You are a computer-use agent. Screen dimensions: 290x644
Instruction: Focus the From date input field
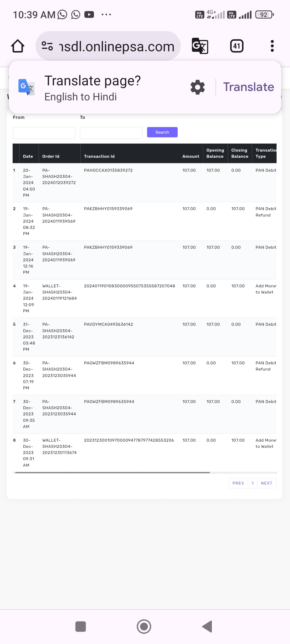click(44, 133)
